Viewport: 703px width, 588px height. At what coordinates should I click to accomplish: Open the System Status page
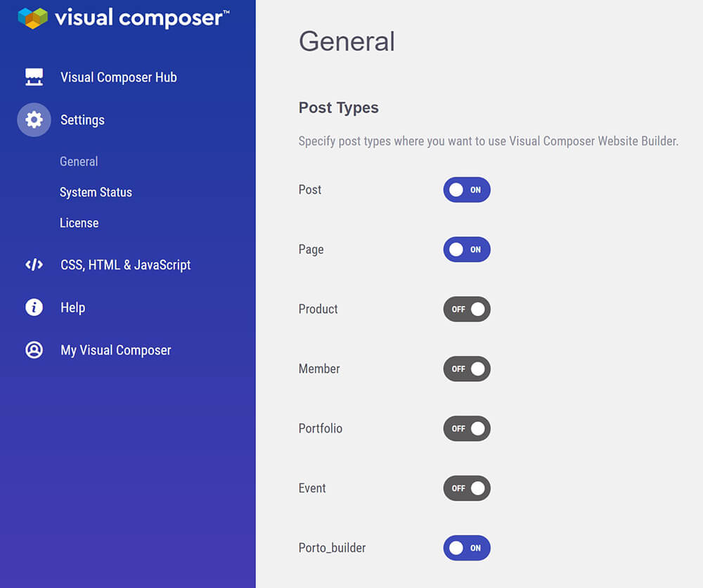coord(96,192)
